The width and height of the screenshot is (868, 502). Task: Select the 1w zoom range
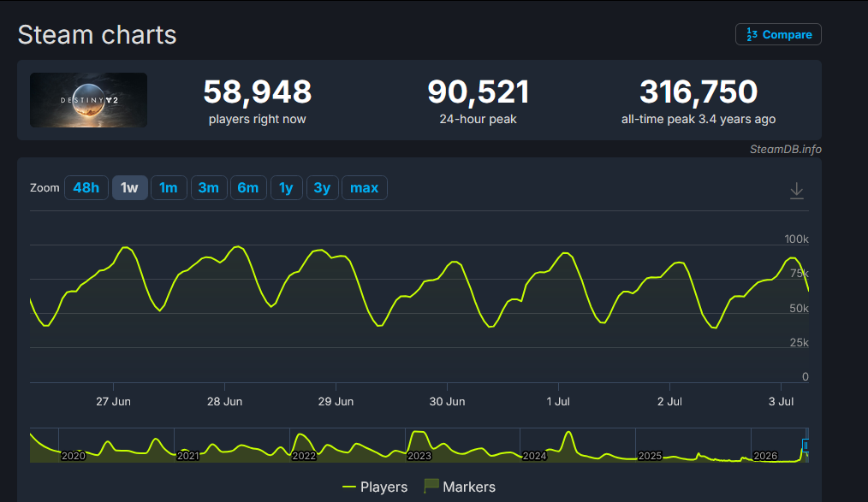[x=129, y=188]
